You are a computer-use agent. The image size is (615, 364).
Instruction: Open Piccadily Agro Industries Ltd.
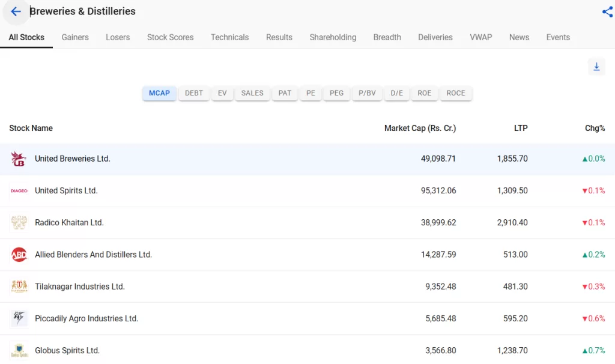86,318
